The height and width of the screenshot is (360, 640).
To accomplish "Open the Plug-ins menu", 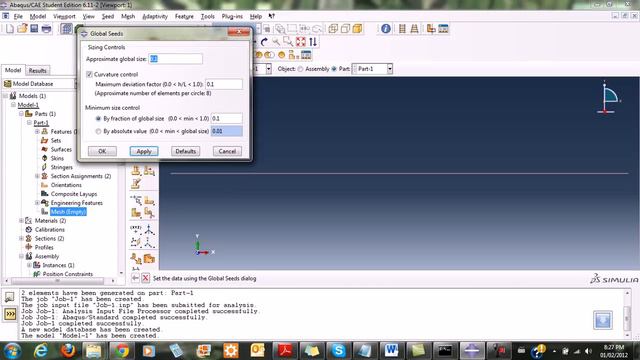I will point(232,16).
